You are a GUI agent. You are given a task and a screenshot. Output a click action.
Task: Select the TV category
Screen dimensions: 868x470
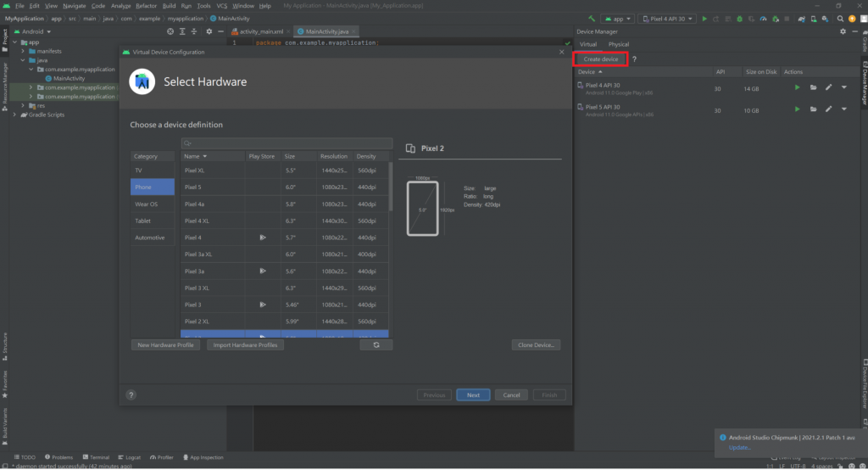click(153, 171)
